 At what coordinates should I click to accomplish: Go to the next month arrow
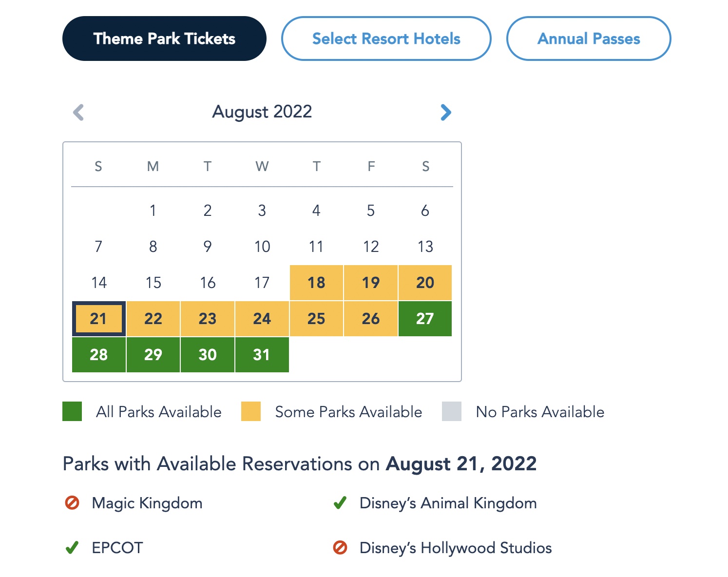click(x=445, y=113)
